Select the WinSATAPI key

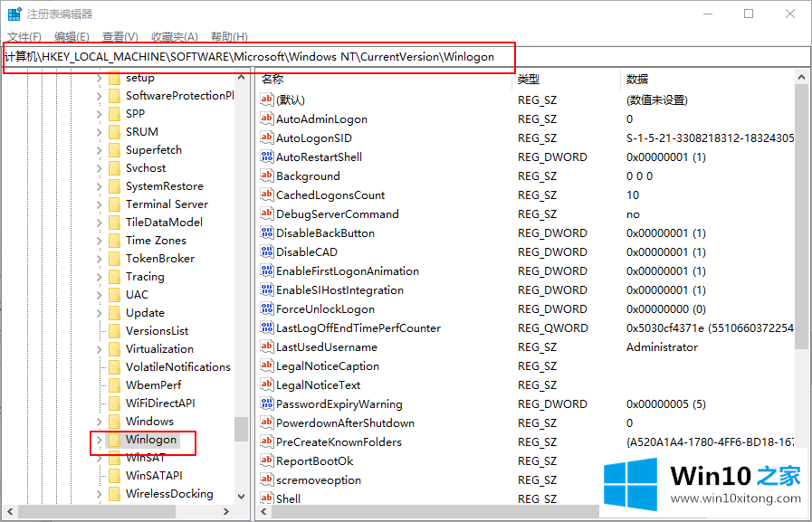click(x=154, y=476)
